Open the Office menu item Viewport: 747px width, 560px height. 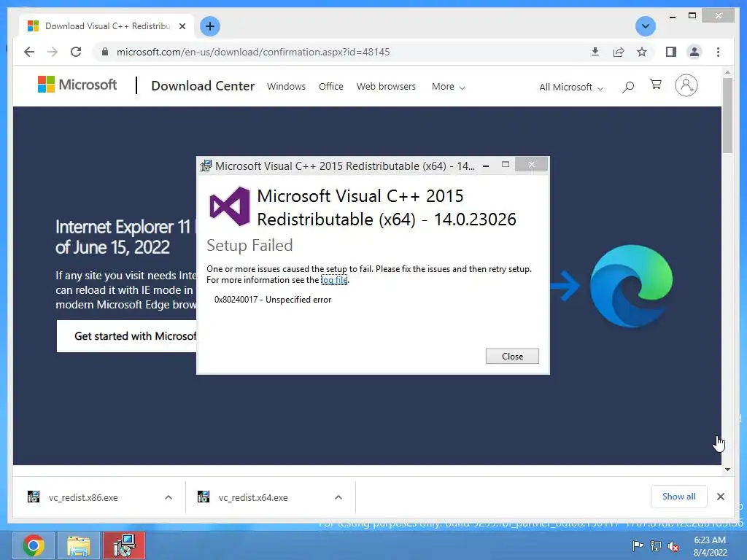(x=330, y=87)
